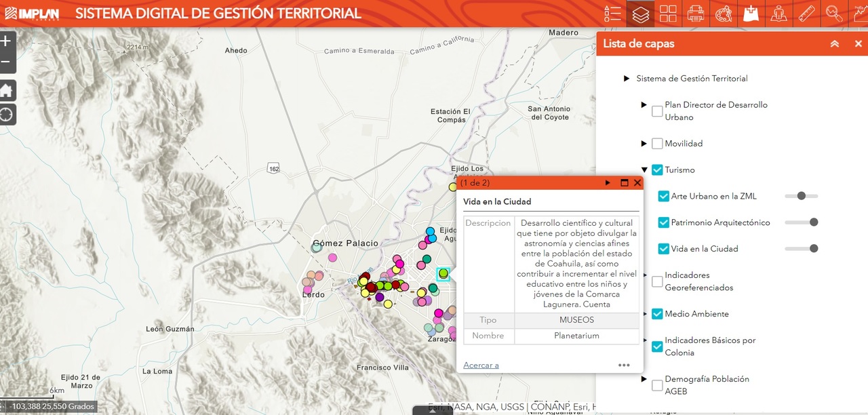Viewport: 868px width, 415px height.
Task: Open the Add Data tool
Action: pyautogui.click(x=751, y=14)
